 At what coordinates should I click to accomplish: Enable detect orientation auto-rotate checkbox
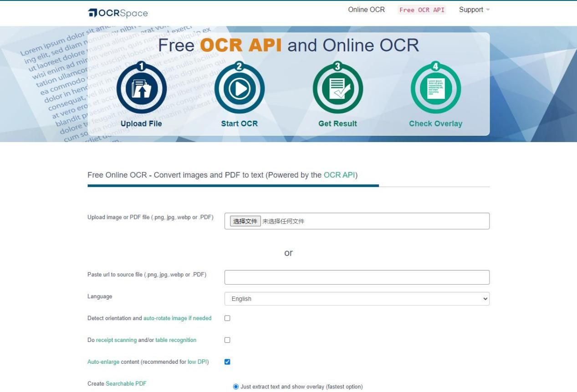(x=227, y=318)
